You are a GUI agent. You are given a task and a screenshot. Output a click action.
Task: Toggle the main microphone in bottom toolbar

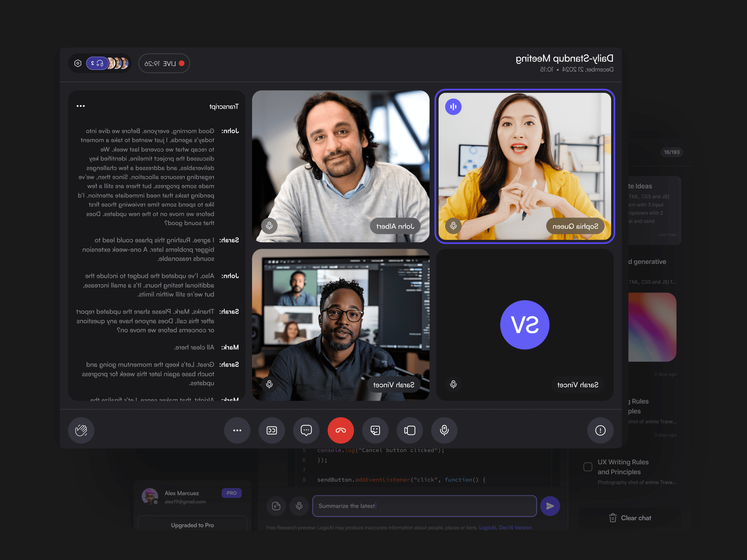point(444,430)
